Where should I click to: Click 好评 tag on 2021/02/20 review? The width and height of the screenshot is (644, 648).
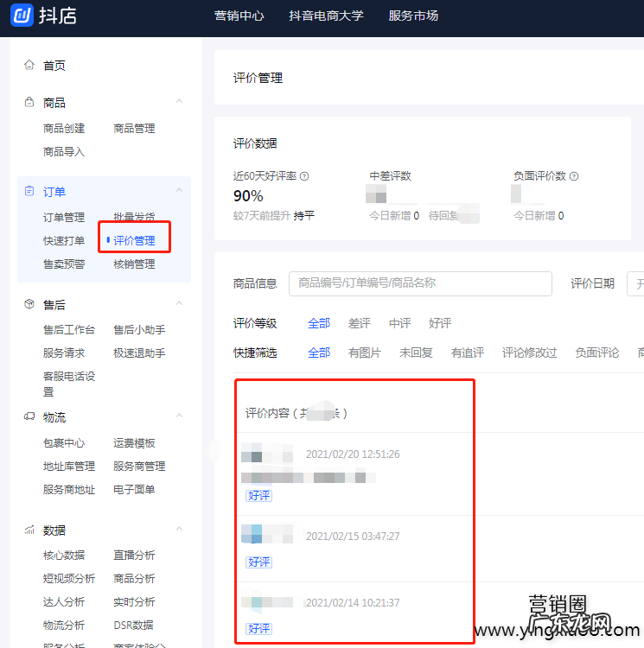click(258, 495)
